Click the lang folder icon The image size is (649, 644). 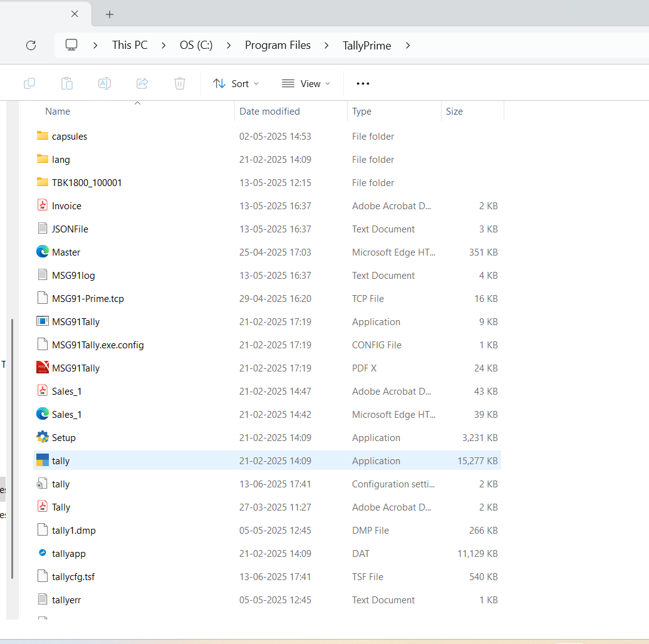42,159
